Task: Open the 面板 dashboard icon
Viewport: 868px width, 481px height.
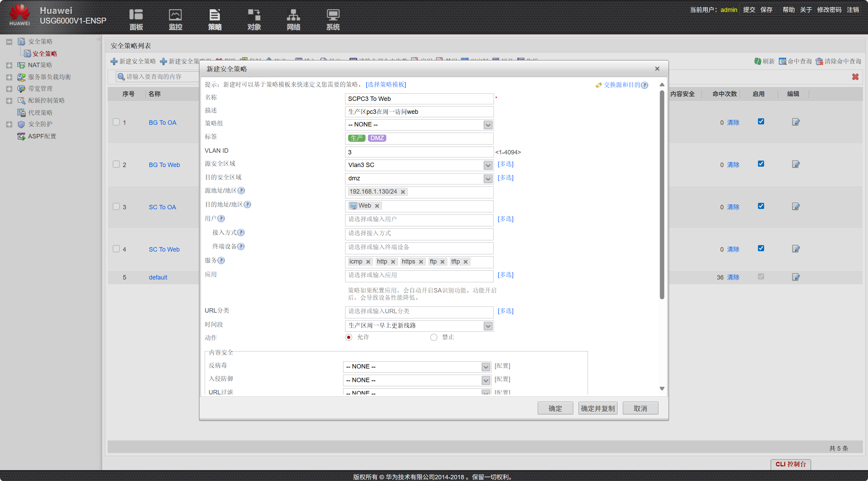Action: pos(136,19)
